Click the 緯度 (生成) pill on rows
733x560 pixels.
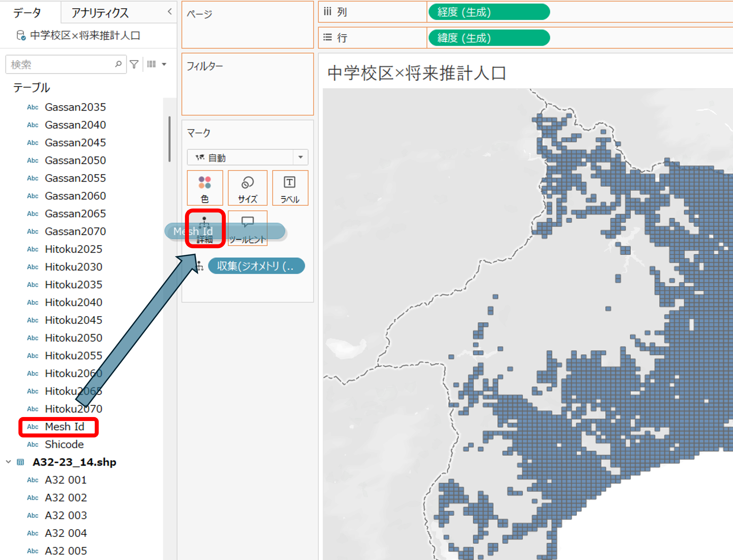[x=489, y=38]
